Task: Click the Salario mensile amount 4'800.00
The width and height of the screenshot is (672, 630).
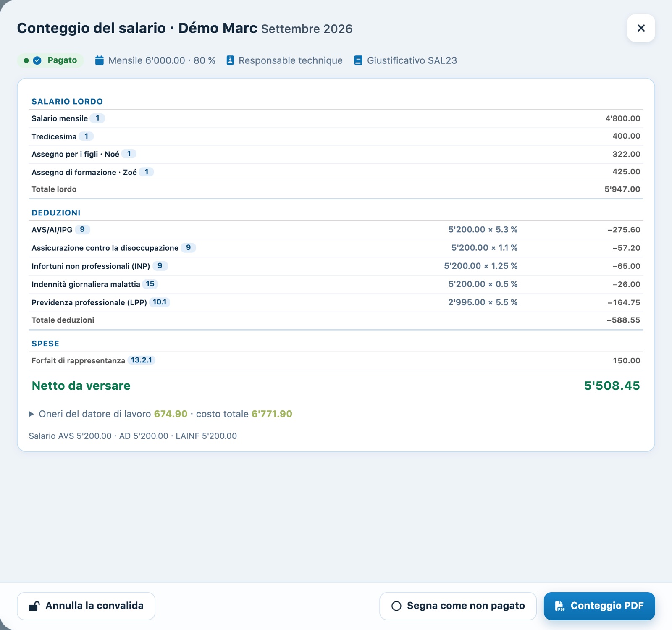Action: click(623, 118)
